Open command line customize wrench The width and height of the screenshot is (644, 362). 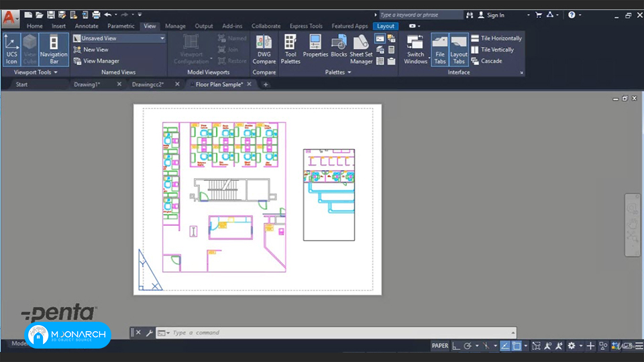point(149,333)
